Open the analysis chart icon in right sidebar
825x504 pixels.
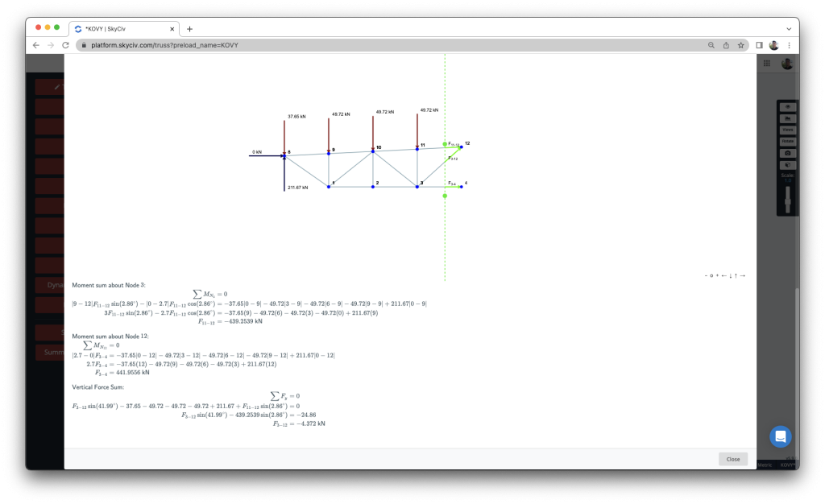click(787, 118)
